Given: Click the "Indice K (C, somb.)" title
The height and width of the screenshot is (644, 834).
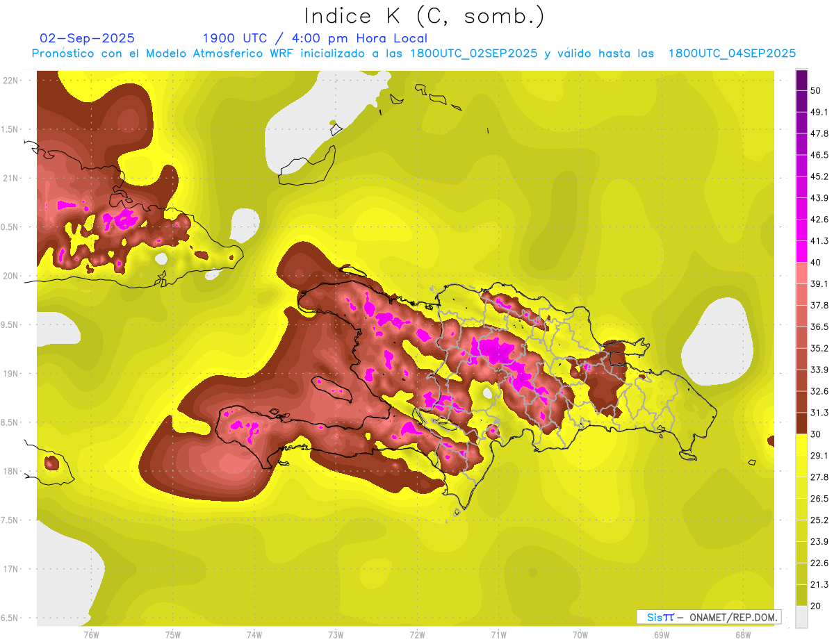Looking at the screenshot, I should point(424,16).
